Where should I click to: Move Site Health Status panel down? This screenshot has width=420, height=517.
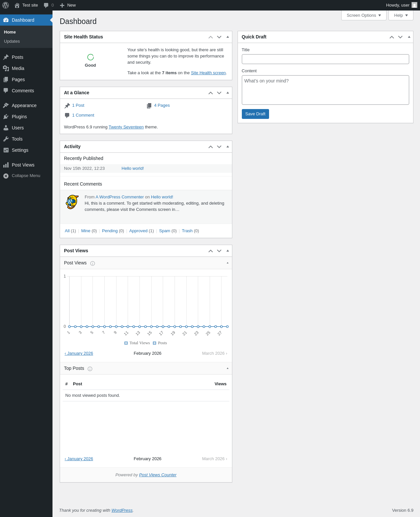[219, 37]
